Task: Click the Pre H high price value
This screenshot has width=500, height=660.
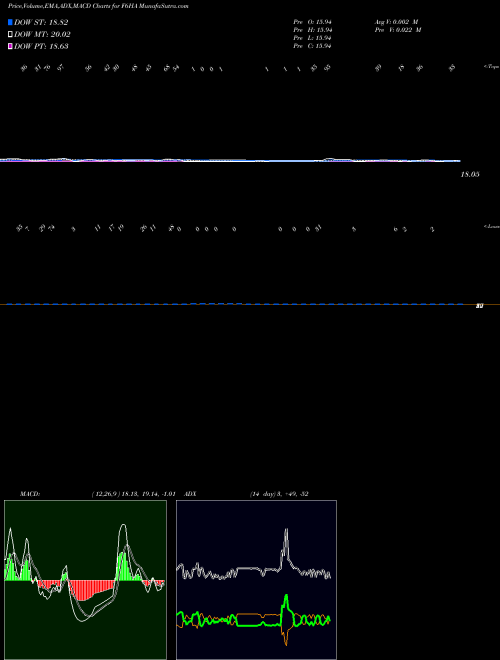Action: pos(312,30)
